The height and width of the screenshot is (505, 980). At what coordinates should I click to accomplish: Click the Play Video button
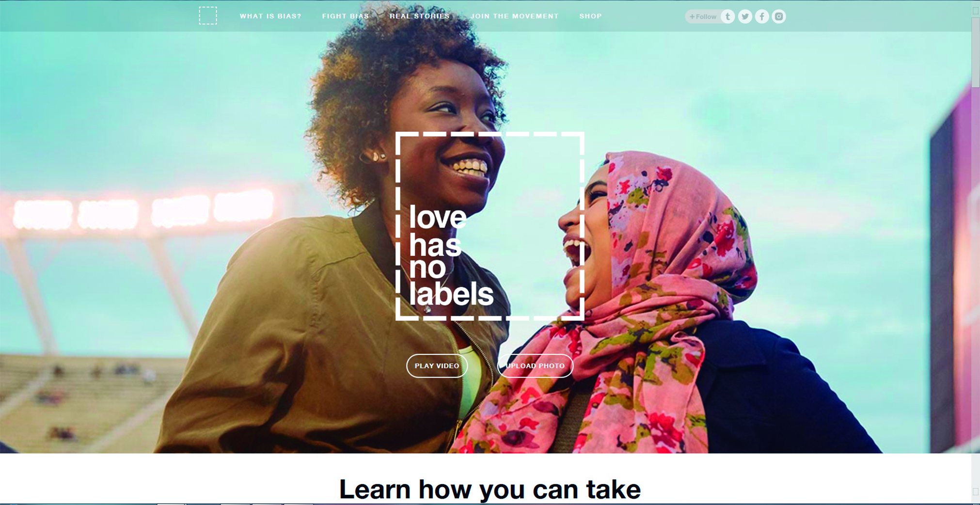[437, 366]
